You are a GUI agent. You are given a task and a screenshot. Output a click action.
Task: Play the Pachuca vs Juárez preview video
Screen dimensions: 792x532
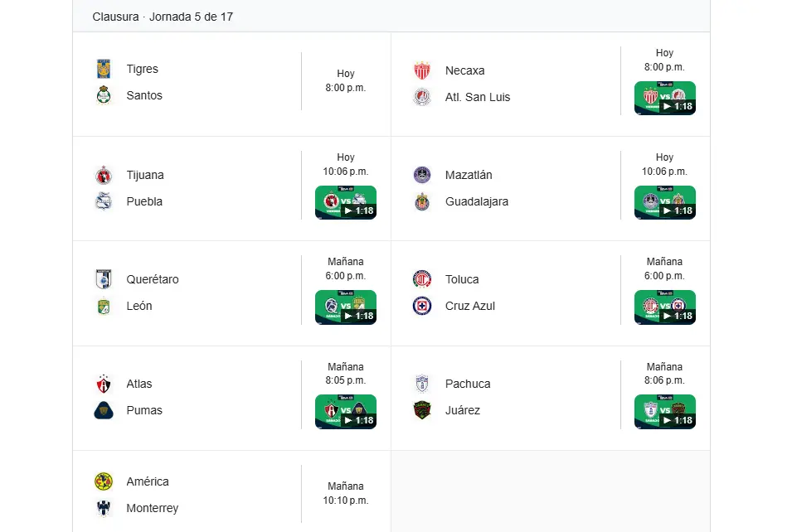click(664, 411)
